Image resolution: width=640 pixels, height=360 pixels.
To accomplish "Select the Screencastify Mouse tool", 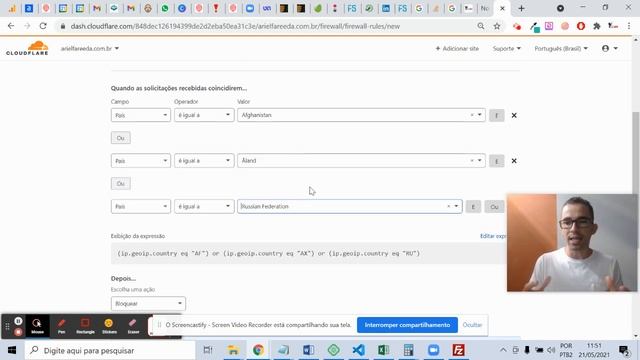I will 37,326.
